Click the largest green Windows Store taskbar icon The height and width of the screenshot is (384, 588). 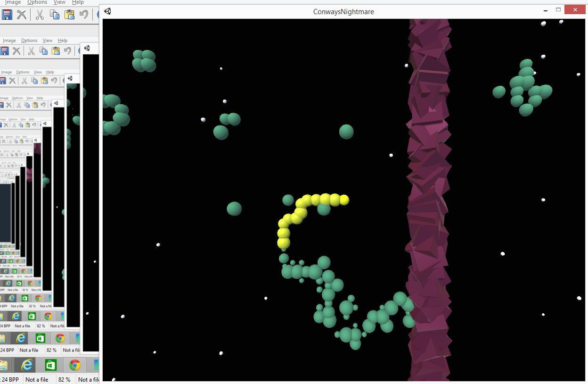click(50, 365)
